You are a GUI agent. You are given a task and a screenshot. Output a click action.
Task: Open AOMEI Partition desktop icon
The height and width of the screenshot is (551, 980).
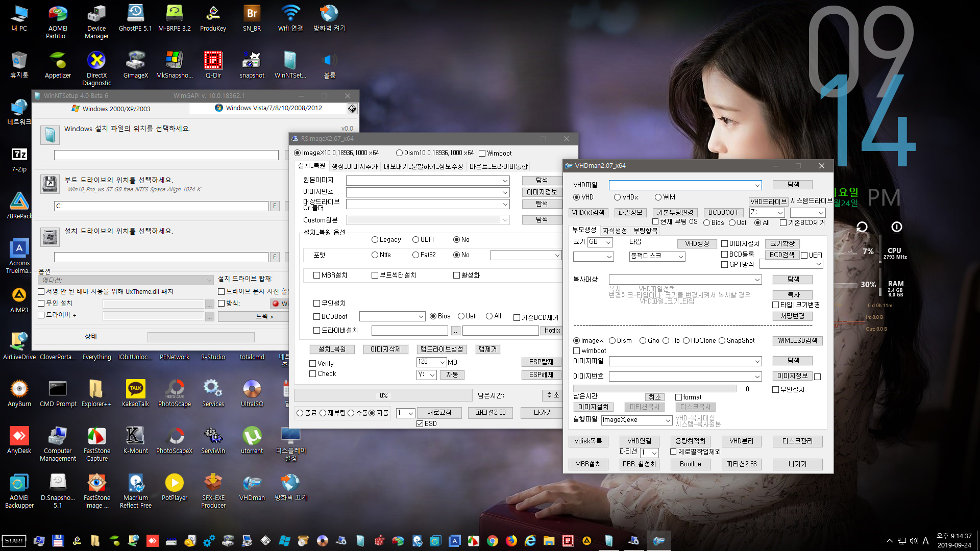click(x=58, y=22)
